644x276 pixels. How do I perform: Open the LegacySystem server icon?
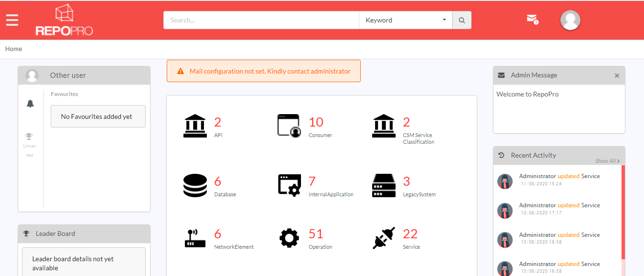pos(384,185)
